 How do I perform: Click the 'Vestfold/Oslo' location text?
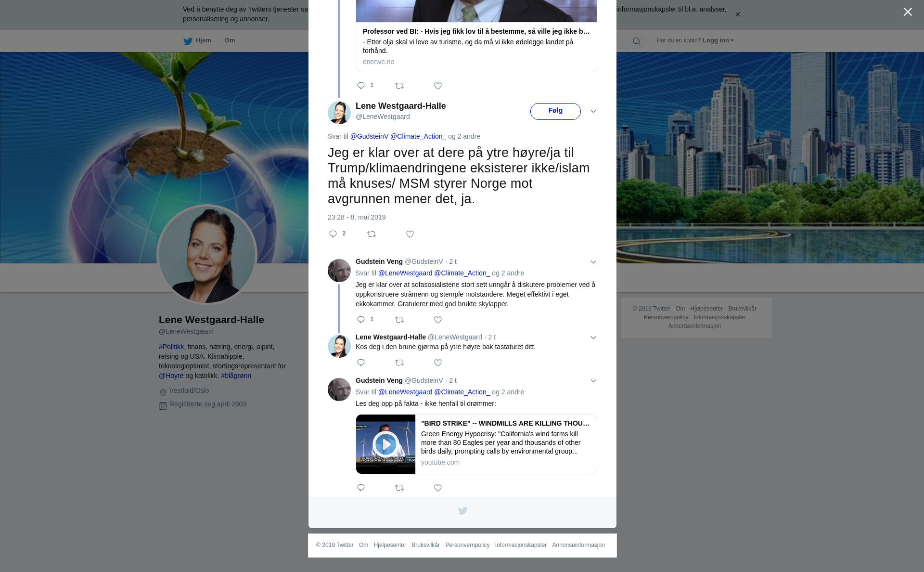(x=189, y=390)
